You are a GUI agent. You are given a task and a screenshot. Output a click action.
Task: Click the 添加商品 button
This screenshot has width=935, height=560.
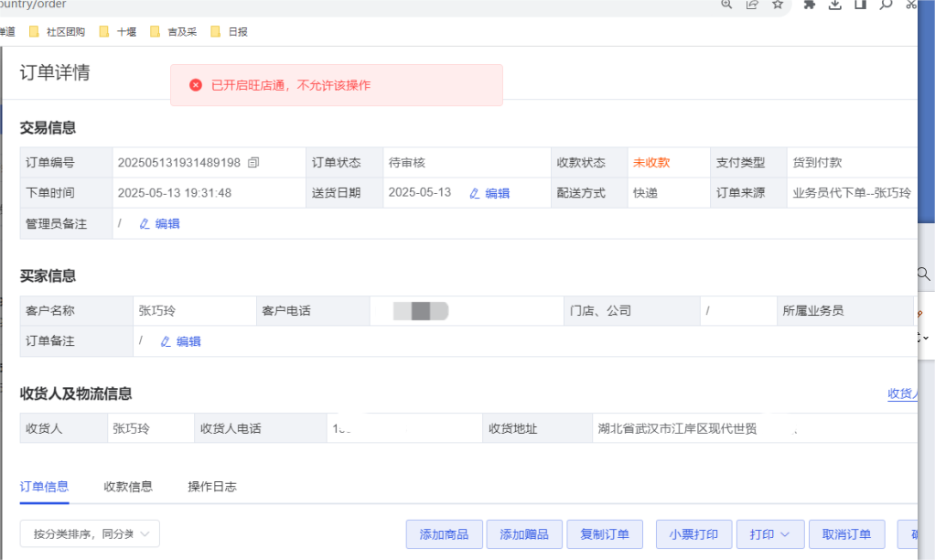pos(444,534)
